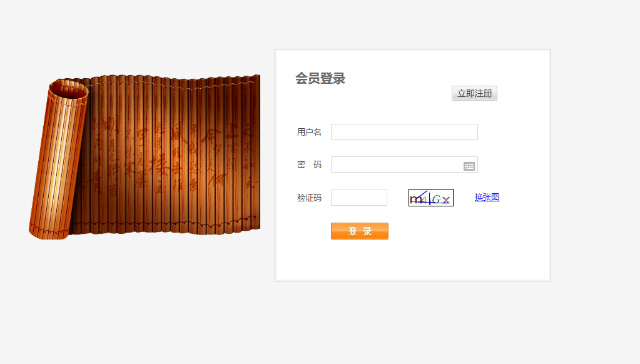640x364 pixels.
Task: Click the green letter G in the captcha
Action: click(x=436, y=200)
